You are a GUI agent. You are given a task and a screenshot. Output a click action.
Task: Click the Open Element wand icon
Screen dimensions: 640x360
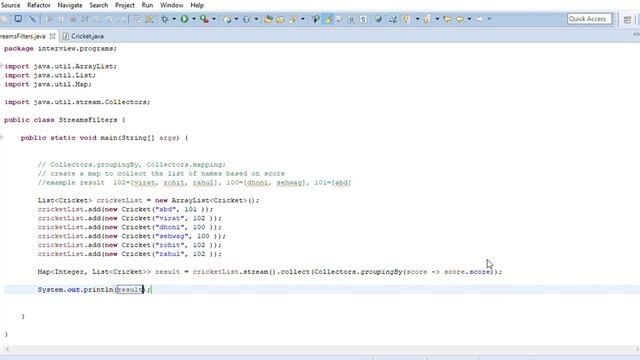149,19
